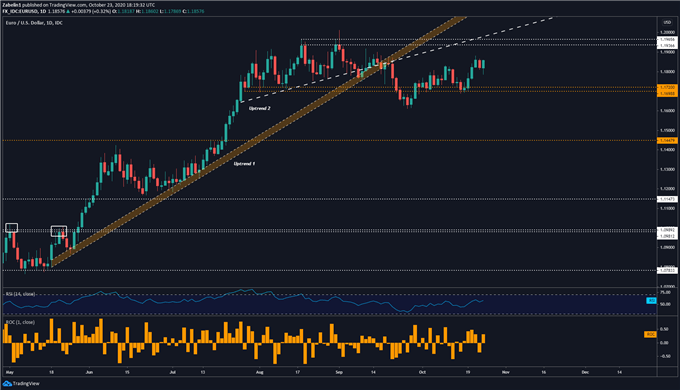Click the orange 1.17200 price label

click(x=667, y=87)
